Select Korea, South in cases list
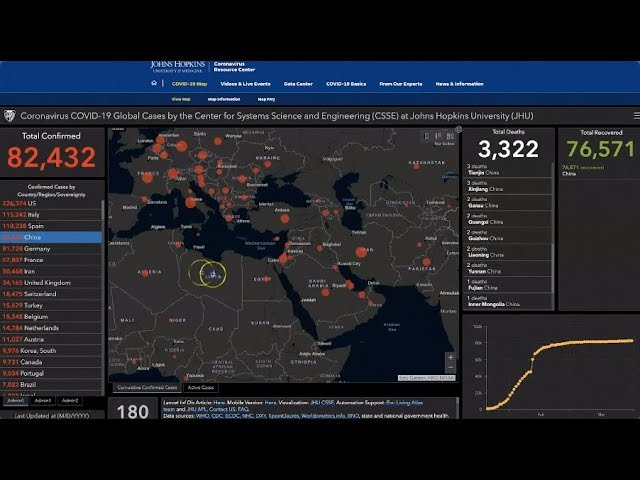The height and width of the screenshot is (480, 640). point(51,351)
